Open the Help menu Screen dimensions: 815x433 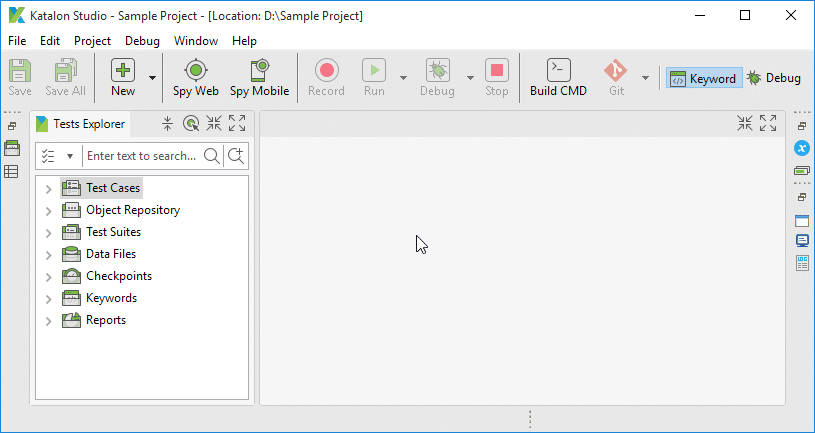point(244,41)
